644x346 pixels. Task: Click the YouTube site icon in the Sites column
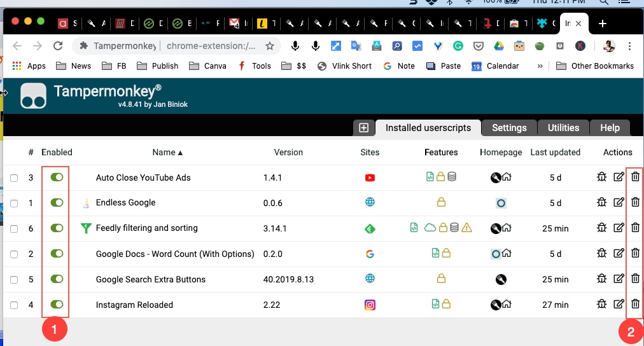[370, 177]
